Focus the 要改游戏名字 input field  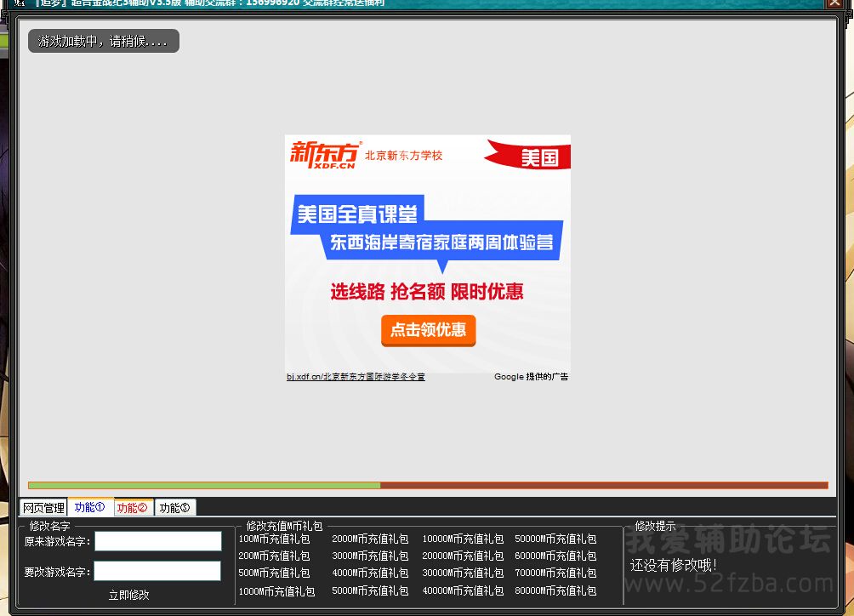pos(157,571)
